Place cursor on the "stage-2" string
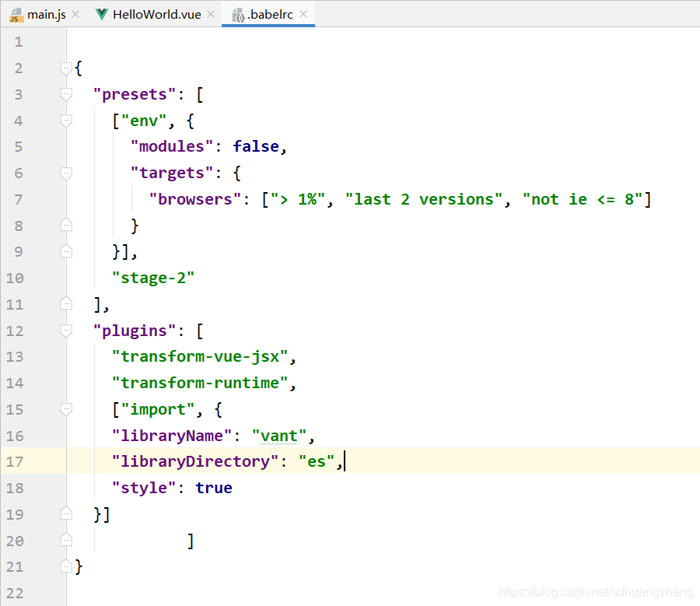This screenshot has width=700, height=606. coord(153,278)
